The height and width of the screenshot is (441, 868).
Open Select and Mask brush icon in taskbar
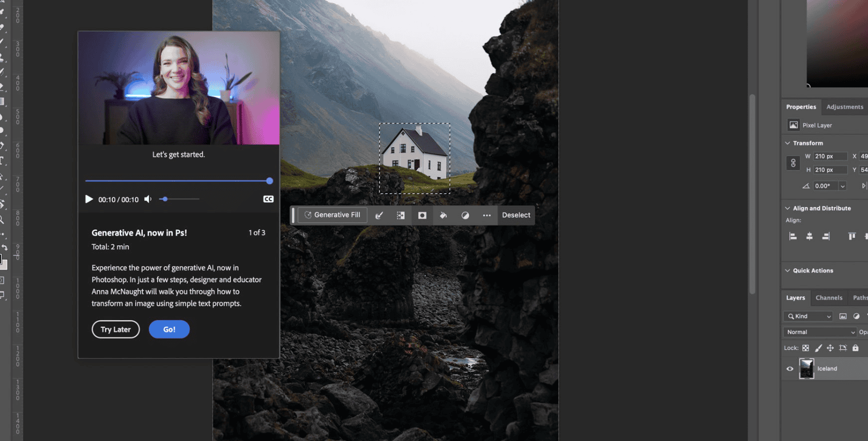(x=379, y=215)
